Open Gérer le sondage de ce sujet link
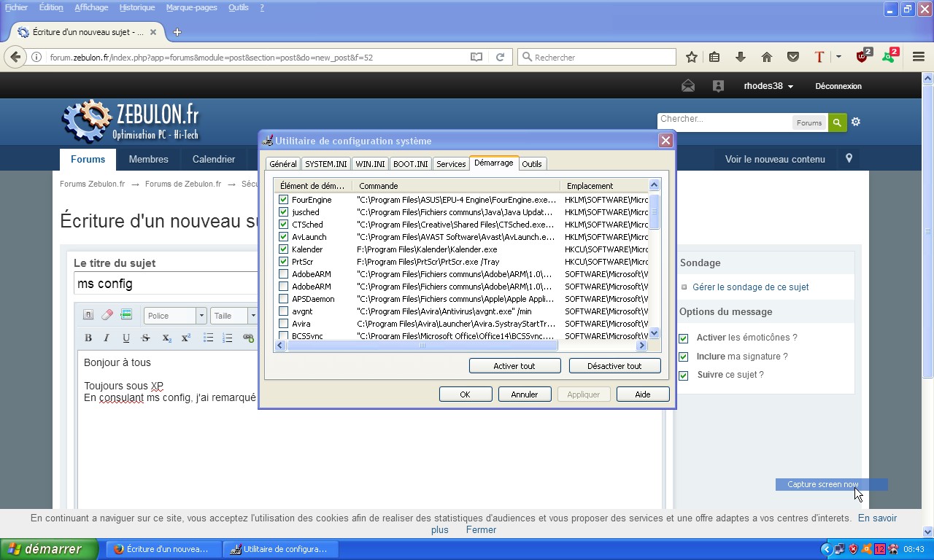934x560 pixels. [750, 287]
